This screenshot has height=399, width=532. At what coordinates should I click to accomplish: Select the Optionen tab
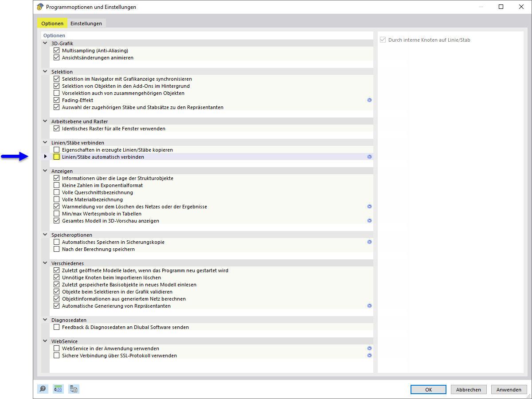[x=52, y=23]
